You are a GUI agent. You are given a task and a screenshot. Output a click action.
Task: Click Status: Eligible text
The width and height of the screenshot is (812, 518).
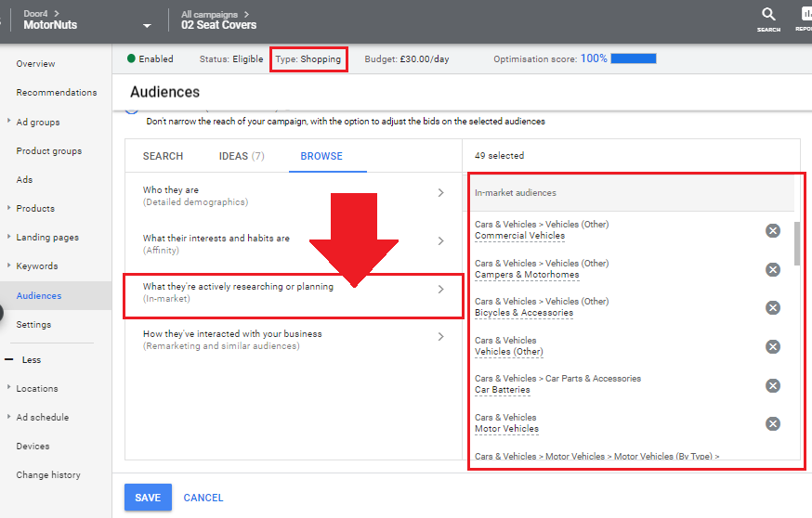[231, 59]
